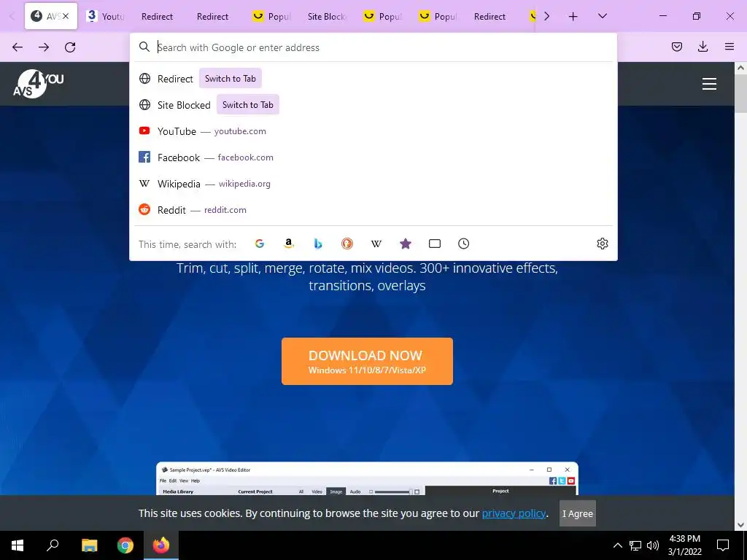747x560 pixels.
Task: Close the AVS tab
Action: click(x=66, y=16)
